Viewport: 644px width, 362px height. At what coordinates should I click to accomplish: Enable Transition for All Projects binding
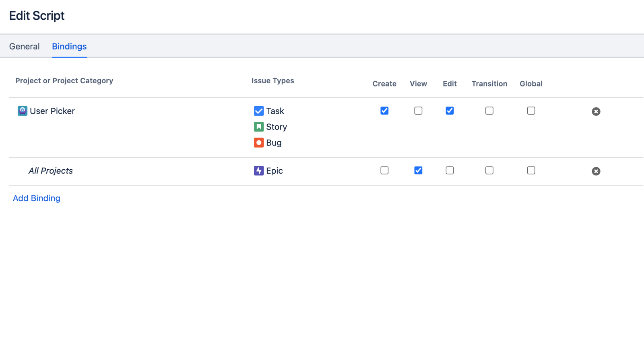pos(489,171)
